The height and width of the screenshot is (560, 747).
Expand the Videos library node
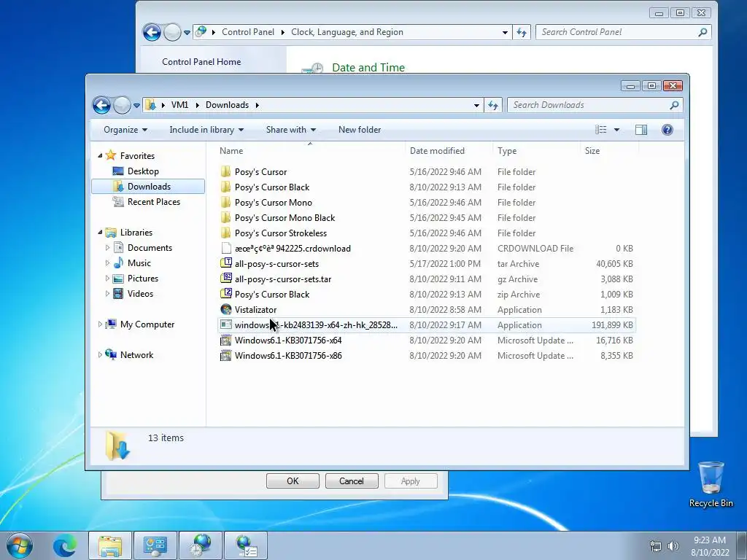click(107, 293)
